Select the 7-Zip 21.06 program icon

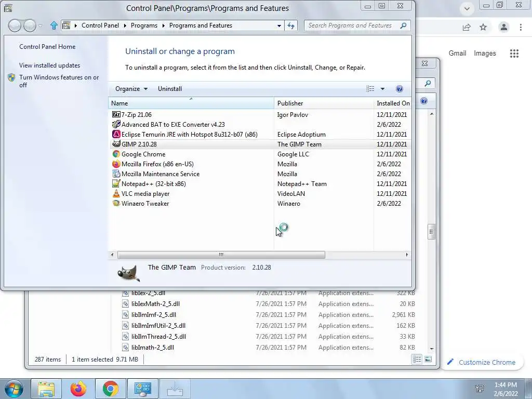(116, 115)
